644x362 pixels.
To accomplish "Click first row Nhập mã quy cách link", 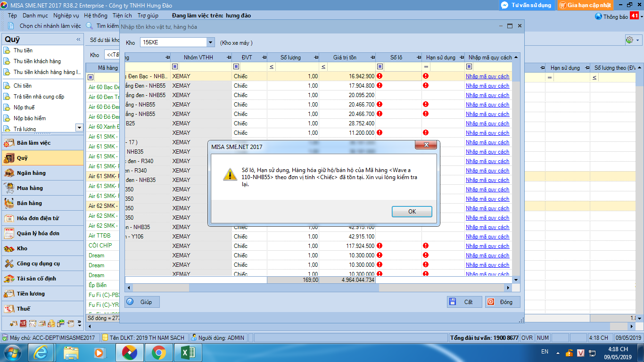I will (x=487, y=76).
